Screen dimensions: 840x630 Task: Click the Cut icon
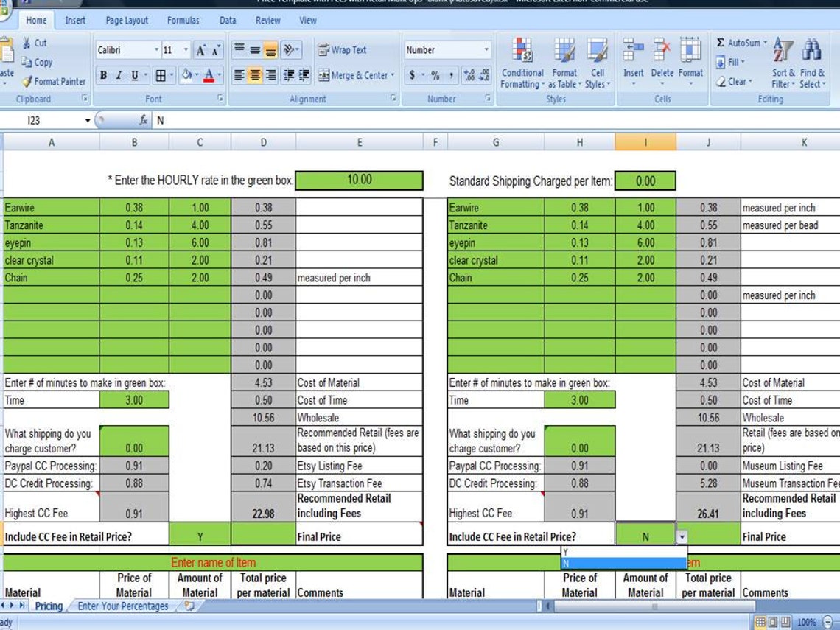point(27,43)
